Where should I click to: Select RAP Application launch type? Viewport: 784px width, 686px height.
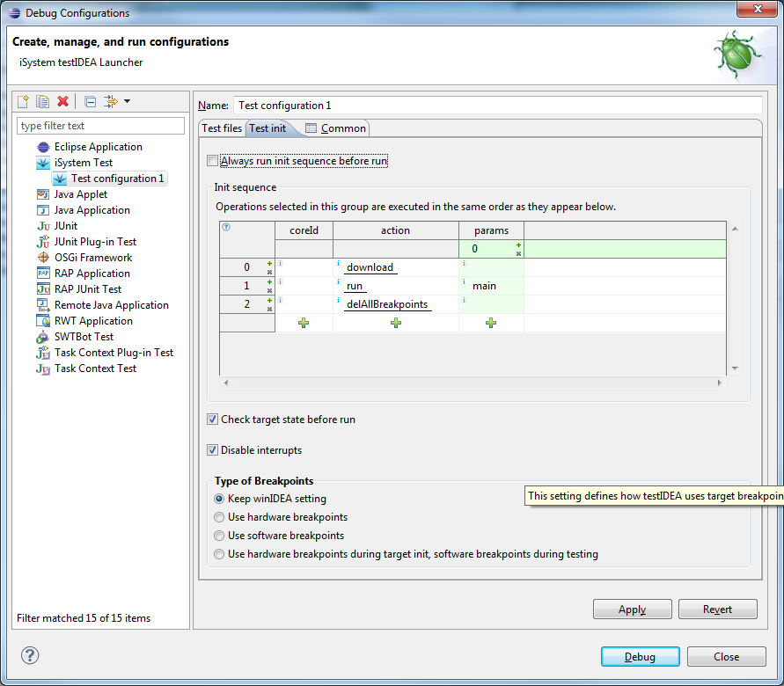pyautogui.click(x=92, y=274)
